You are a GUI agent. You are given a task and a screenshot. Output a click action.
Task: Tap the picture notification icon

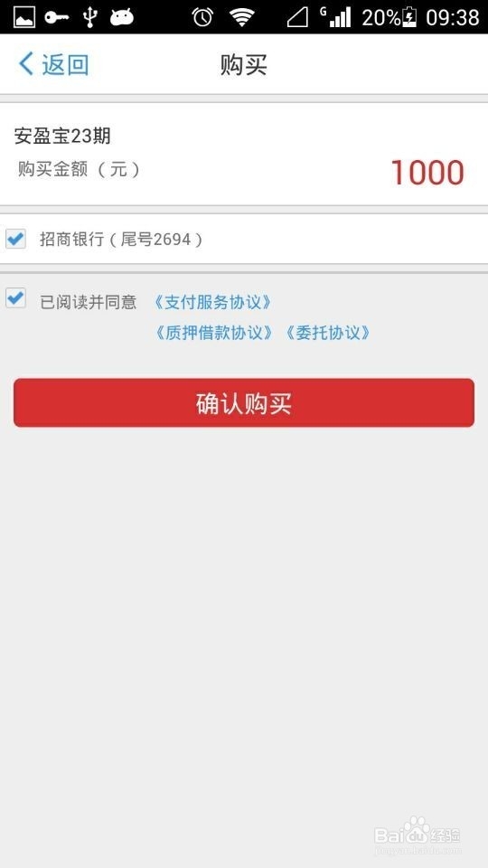pyautogui.click(x=23, y=17)
